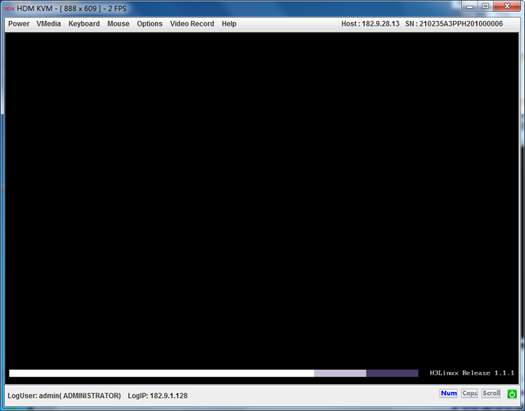525x411 pixels.
Task: Click the SN serial number label
Action: coord(454,24)
